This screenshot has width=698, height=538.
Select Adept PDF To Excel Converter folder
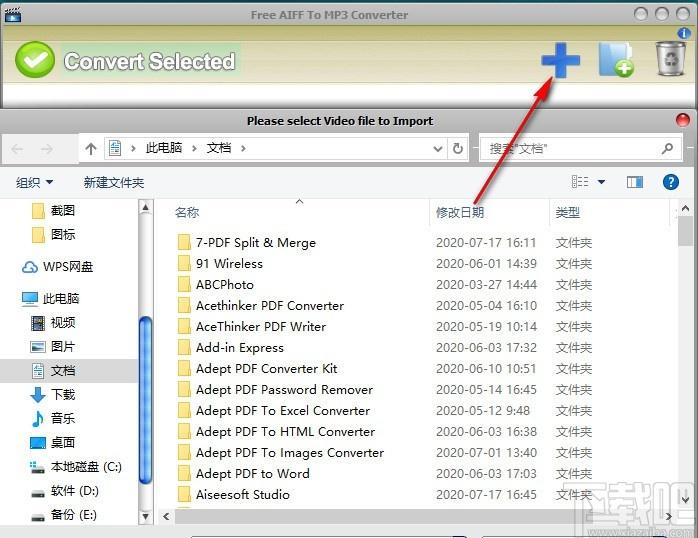(283, 410)
